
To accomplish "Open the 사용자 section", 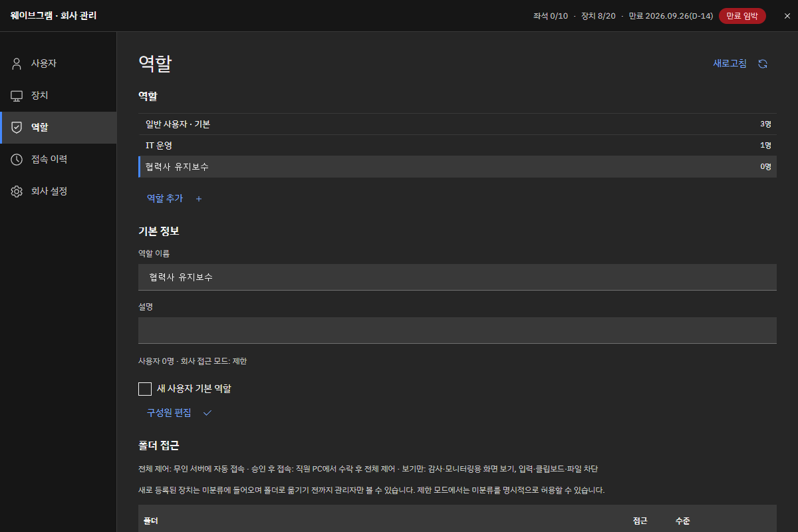I will click(x=58, y=64).
